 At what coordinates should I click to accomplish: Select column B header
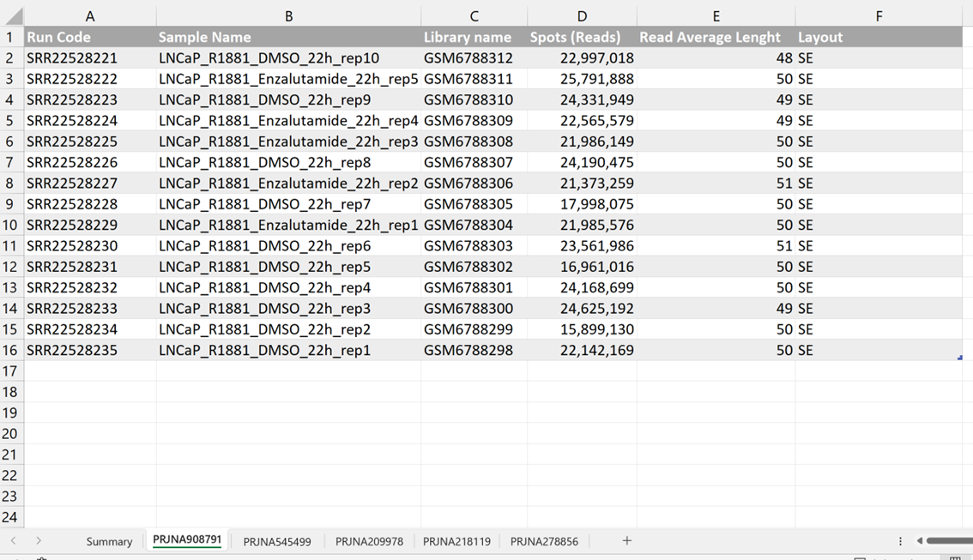(288, 16)
